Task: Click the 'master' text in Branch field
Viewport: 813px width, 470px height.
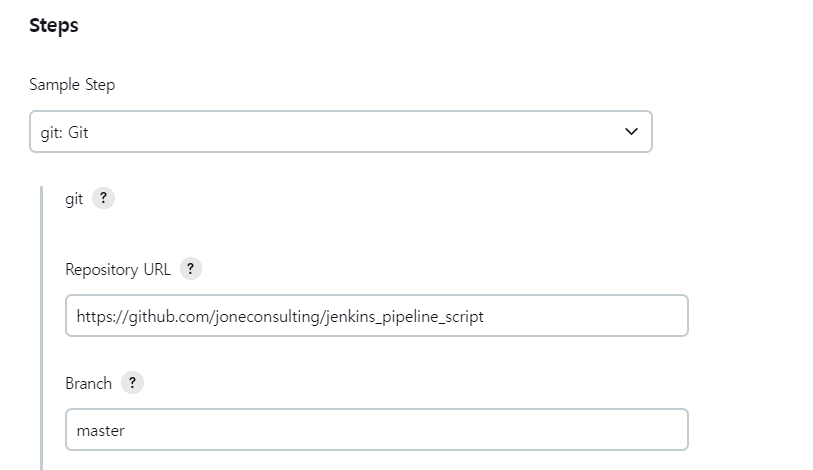Action: [101, 431]
